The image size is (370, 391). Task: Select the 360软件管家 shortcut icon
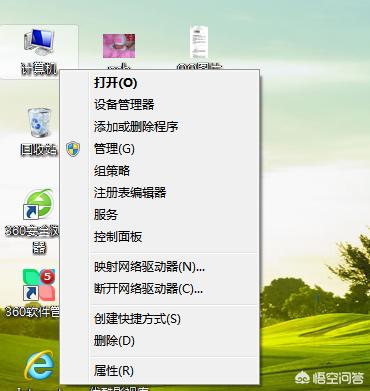[x=39, y=285]
